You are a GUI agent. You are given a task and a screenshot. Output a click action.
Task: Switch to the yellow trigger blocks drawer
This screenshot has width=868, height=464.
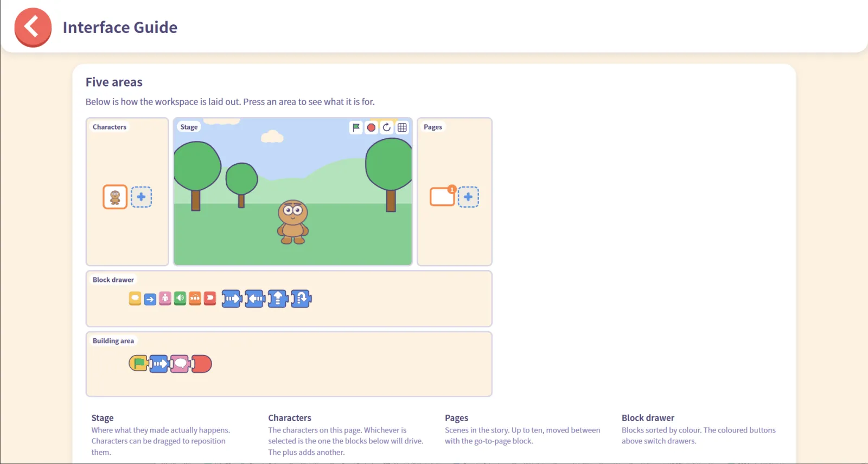tap(135, 298)
